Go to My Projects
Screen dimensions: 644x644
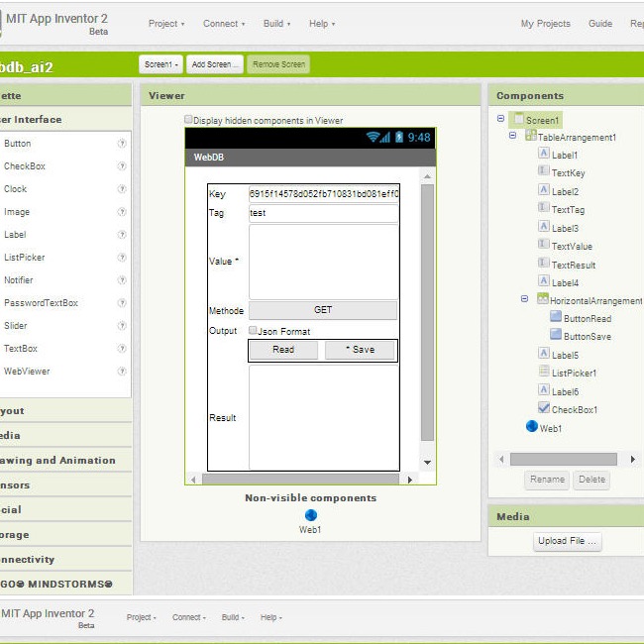click(546, 24)
